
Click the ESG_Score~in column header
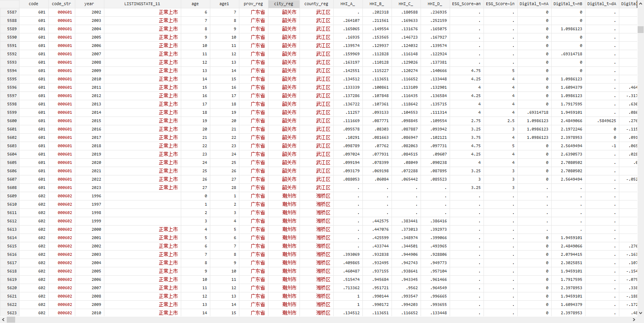[500, 4]
